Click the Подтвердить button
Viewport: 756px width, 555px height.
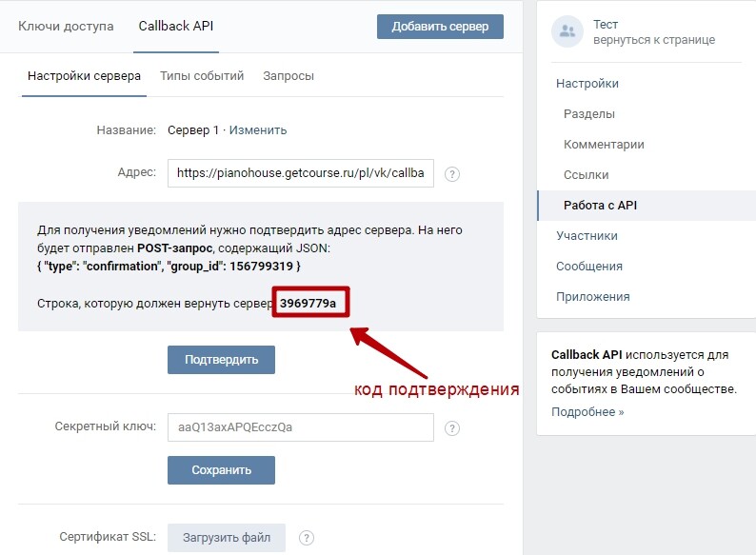pos(221,360)
